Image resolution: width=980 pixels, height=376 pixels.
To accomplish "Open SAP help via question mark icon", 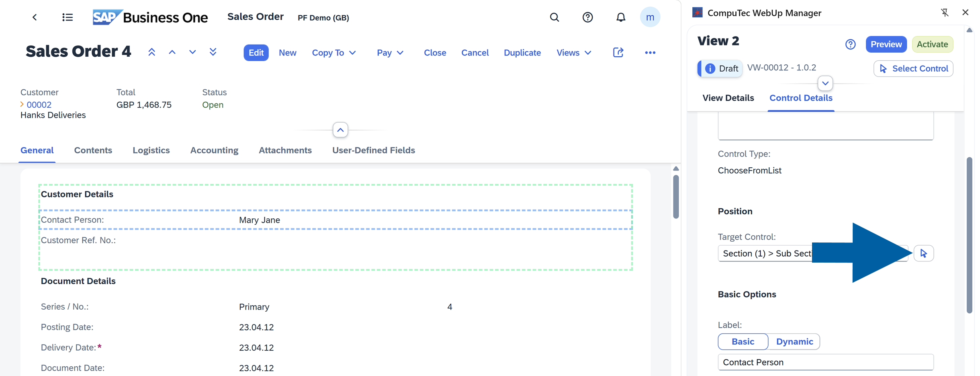I will tap(587, 17).
